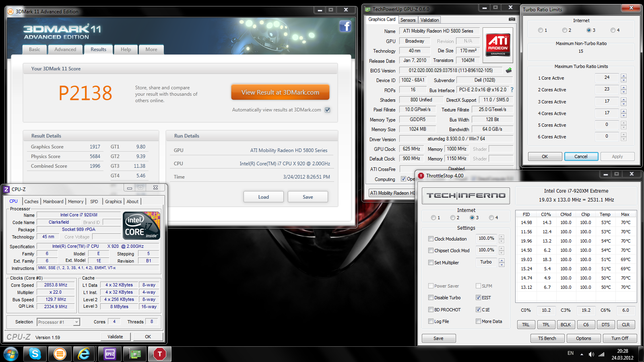Open the Mainboard tab in CPU-Z
The width and height of the screenshot is (644, 362).
pyautogui.click(x=53, y=202)
